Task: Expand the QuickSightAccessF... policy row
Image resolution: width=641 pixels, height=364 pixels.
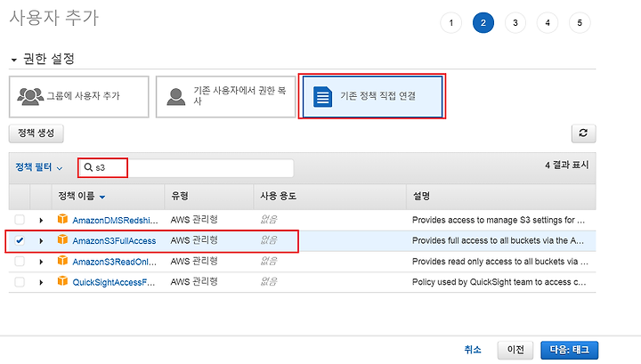Action: coord(41,282)
